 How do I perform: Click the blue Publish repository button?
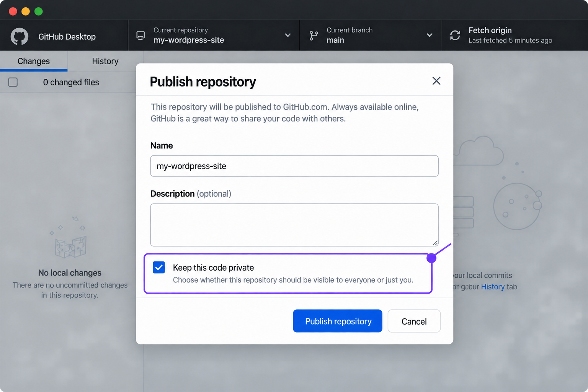click(338, 321)
